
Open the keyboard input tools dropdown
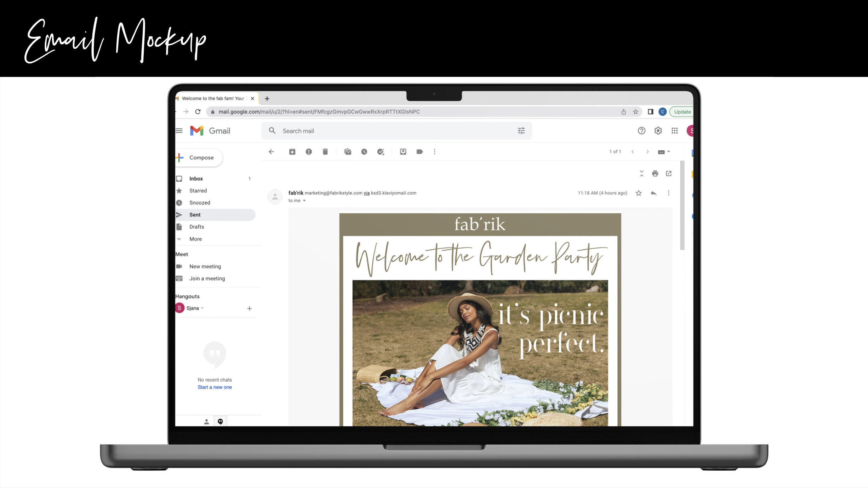[664, 152]
